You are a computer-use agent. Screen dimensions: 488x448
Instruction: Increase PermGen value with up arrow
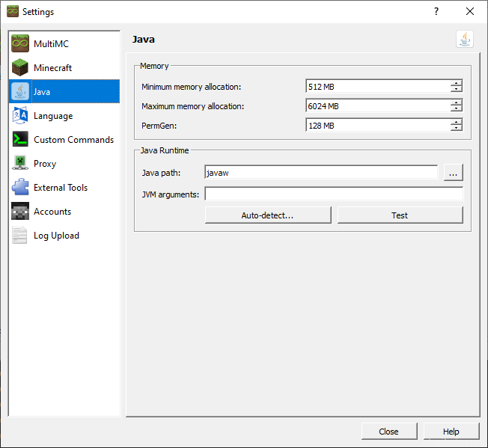[457, 122]
